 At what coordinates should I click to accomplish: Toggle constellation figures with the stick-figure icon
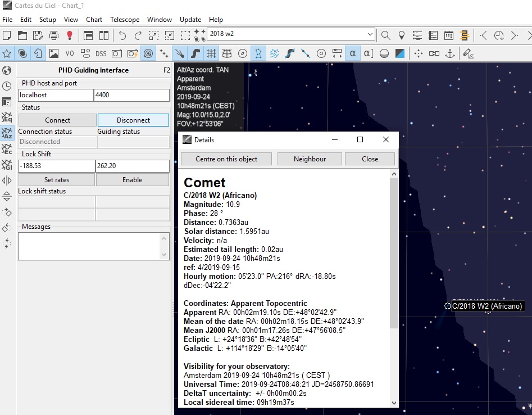pos(258,53)
